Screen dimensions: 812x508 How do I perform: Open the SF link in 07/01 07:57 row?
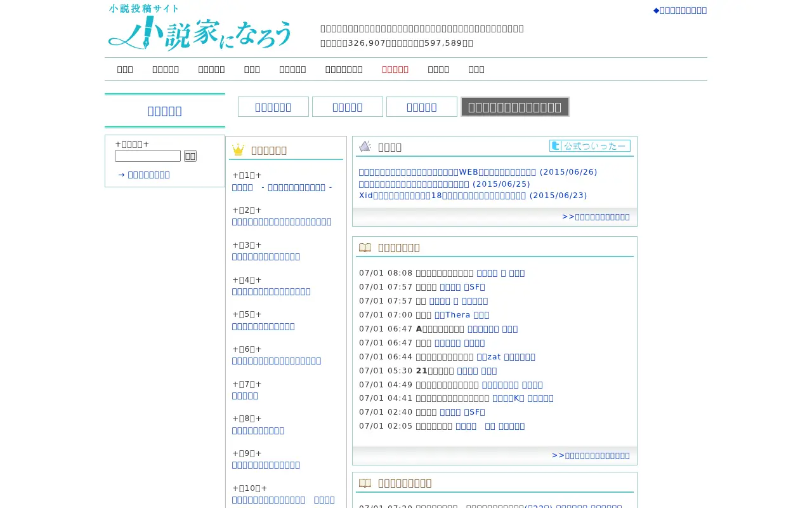pyautogui.click(x=462, y=287)
